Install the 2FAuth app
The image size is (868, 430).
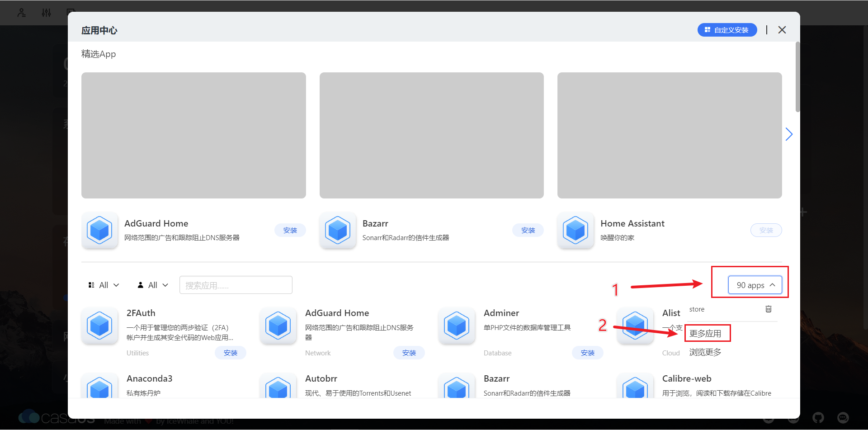click(x=231, y=353)
